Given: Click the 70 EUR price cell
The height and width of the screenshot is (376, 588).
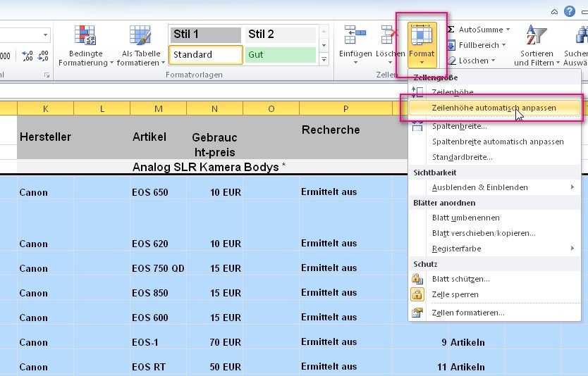Looking at the screenshot, I should coord(214,337).
